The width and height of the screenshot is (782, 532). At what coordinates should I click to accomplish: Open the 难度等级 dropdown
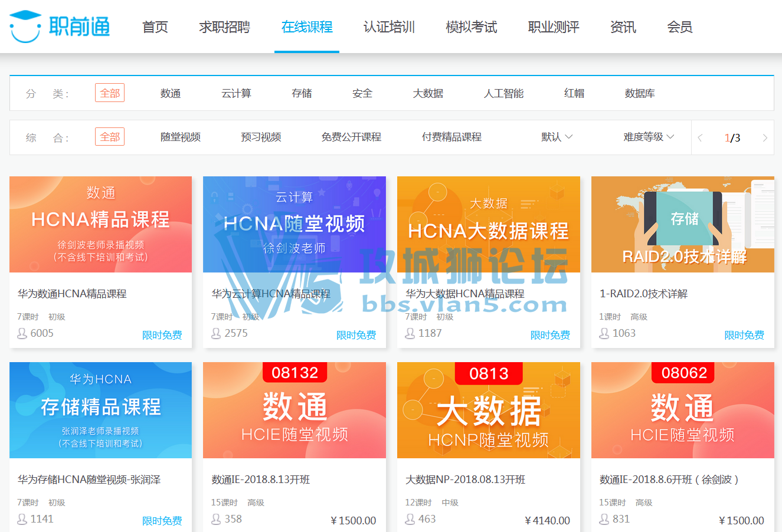coord(649,137)
